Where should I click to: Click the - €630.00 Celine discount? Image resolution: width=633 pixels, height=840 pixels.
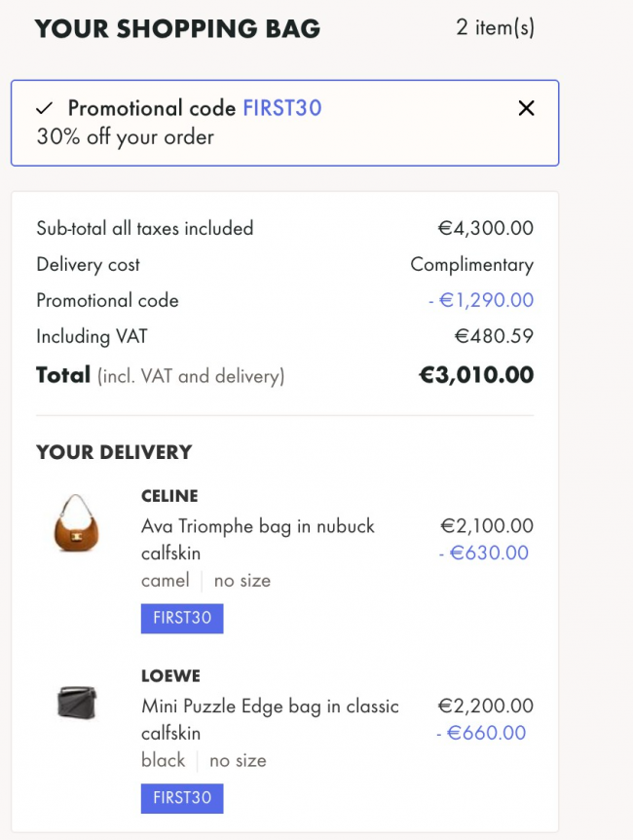pyautogui.click(x=482, y=554)
